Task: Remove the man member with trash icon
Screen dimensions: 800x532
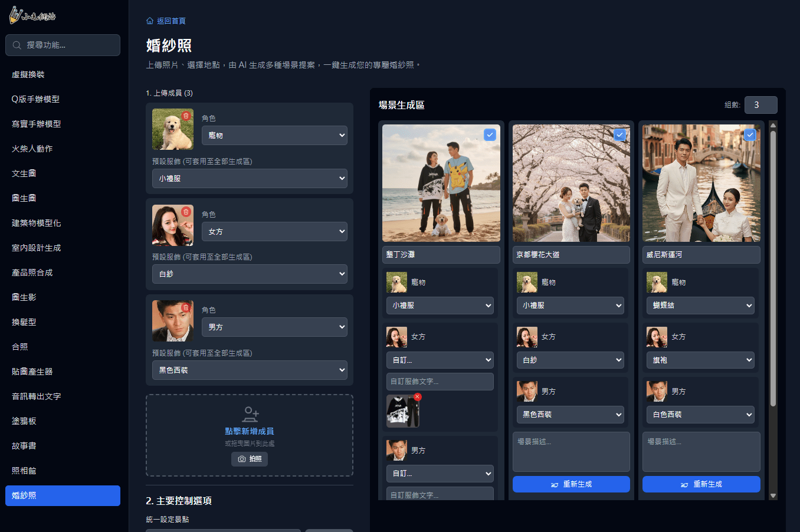Action: pyautogui.click(x=186, y=307)
